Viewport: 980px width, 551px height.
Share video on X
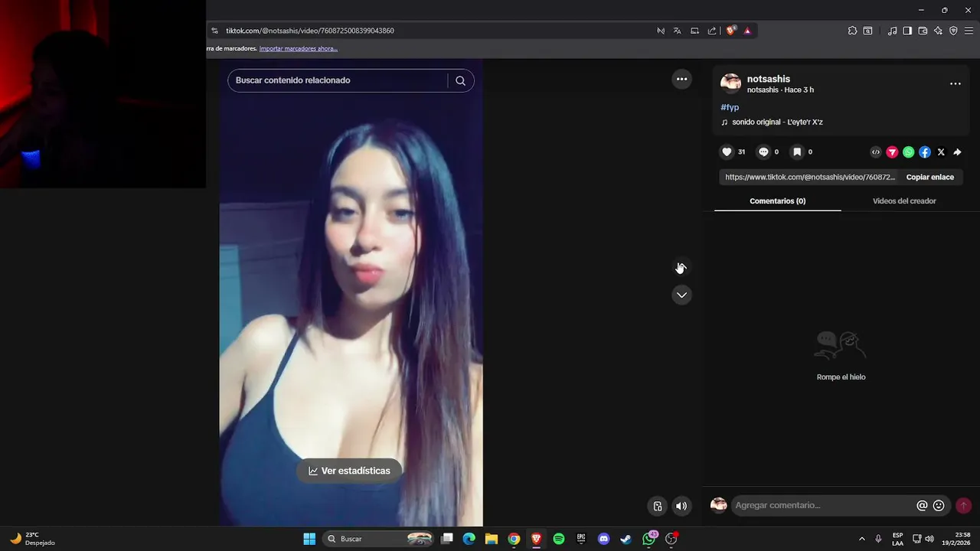[941, 152]
